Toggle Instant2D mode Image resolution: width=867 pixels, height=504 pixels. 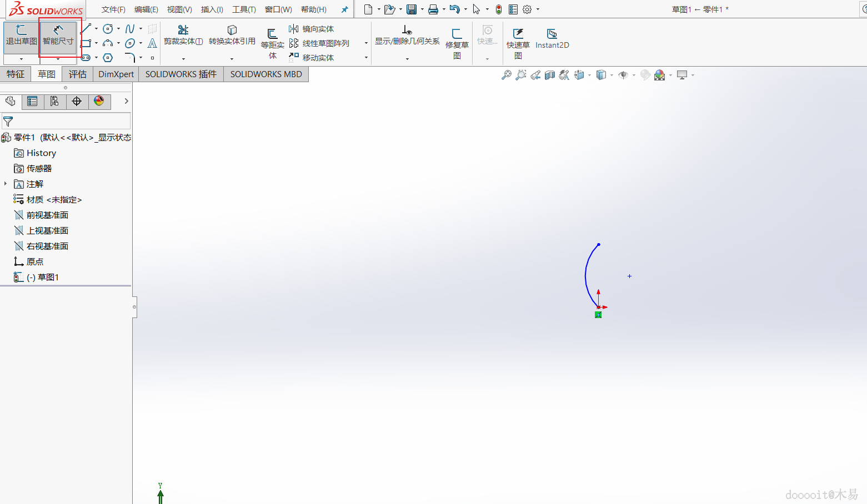pos(552,39)
